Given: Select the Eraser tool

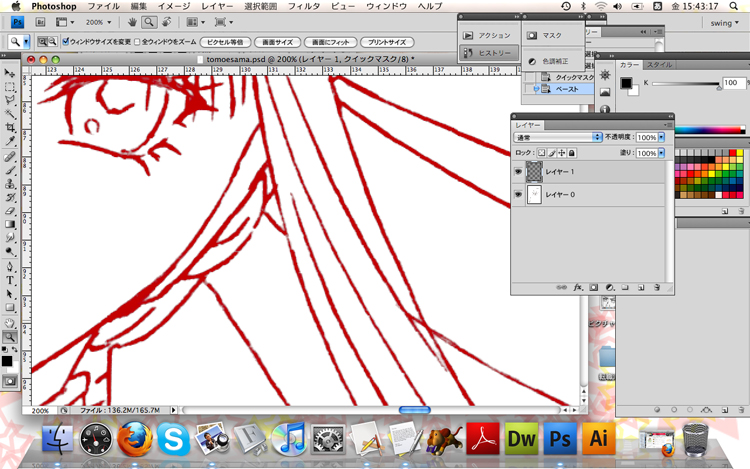Looking at the screenshot, I should (10, 210).
